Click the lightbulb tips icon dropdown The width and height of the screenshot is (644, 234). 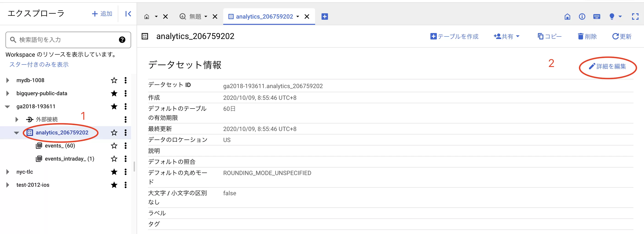point(615,17)
